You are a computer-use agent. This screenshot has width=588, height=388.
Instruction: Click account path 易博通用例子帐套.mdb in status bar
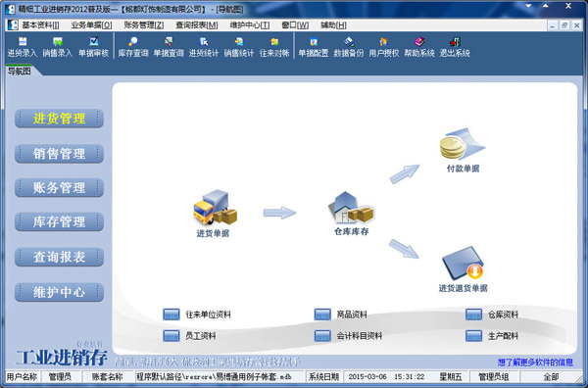[x=219, y=376]
